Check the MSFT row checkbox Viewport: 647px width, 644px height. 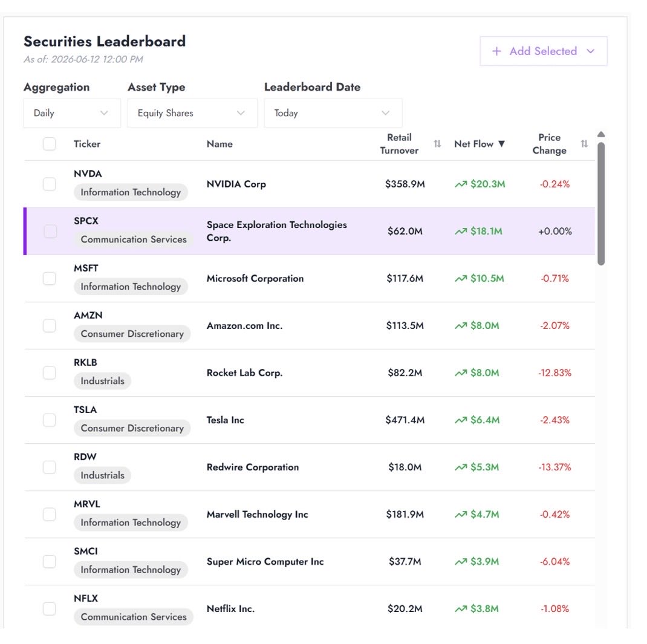[49, 279]
